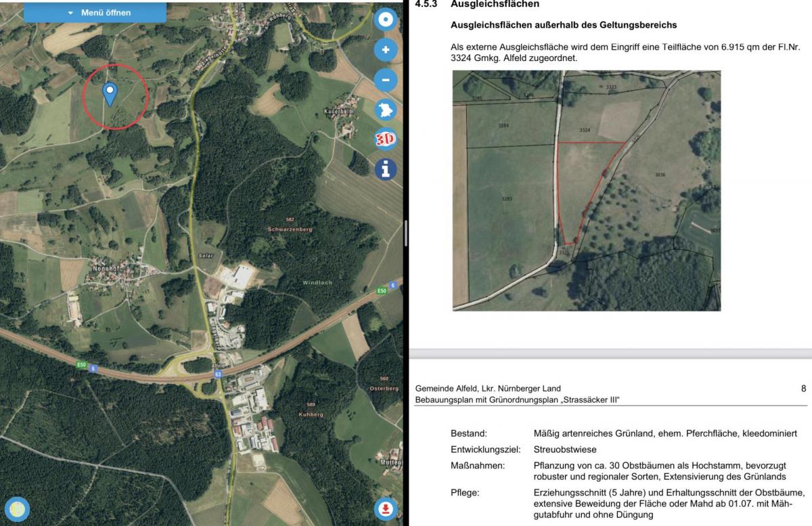Click the blue location pin marker
Screen dimensions: 812x526
109,93
